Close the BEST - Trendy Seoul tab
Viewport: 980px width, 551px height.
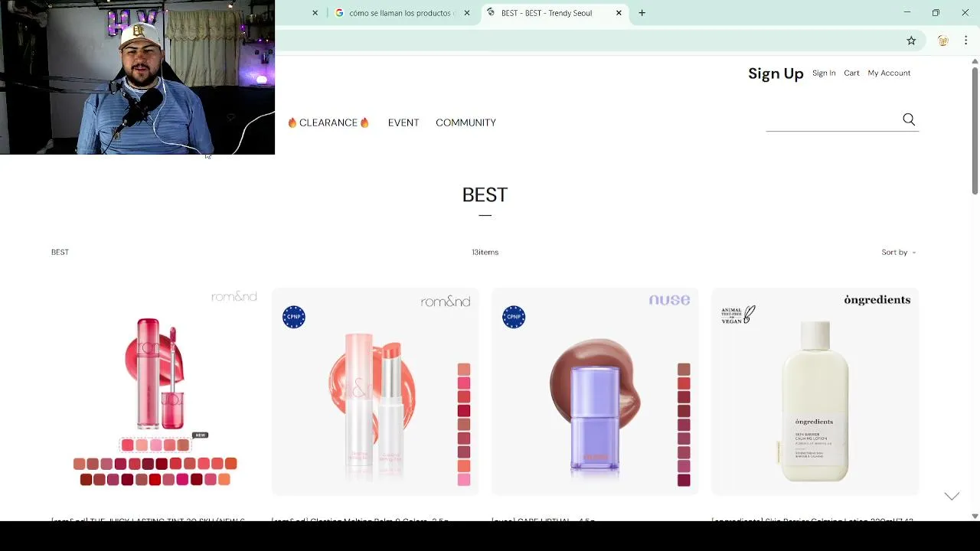pyautogui.click(x=619, y=13)
